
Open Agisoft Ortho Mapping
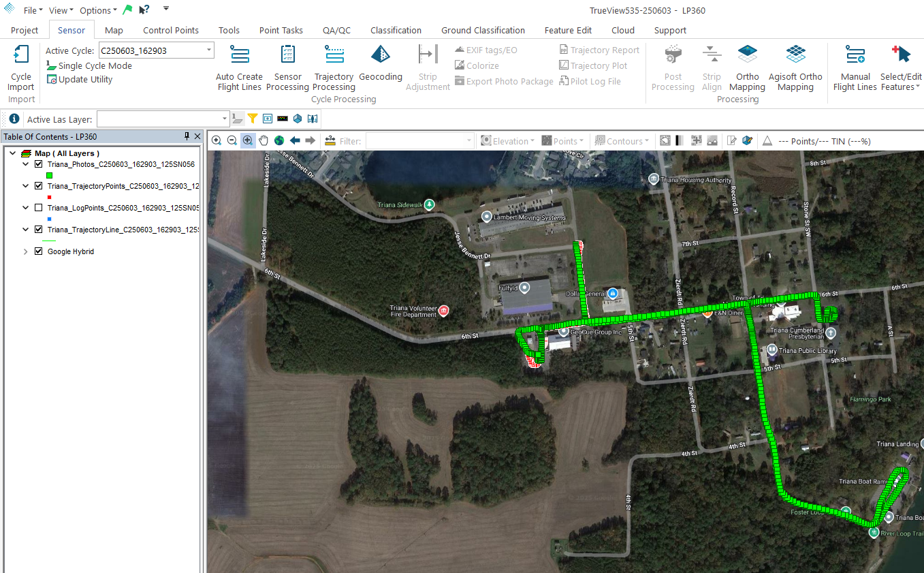pyautogui.click(x=795, y=69)
